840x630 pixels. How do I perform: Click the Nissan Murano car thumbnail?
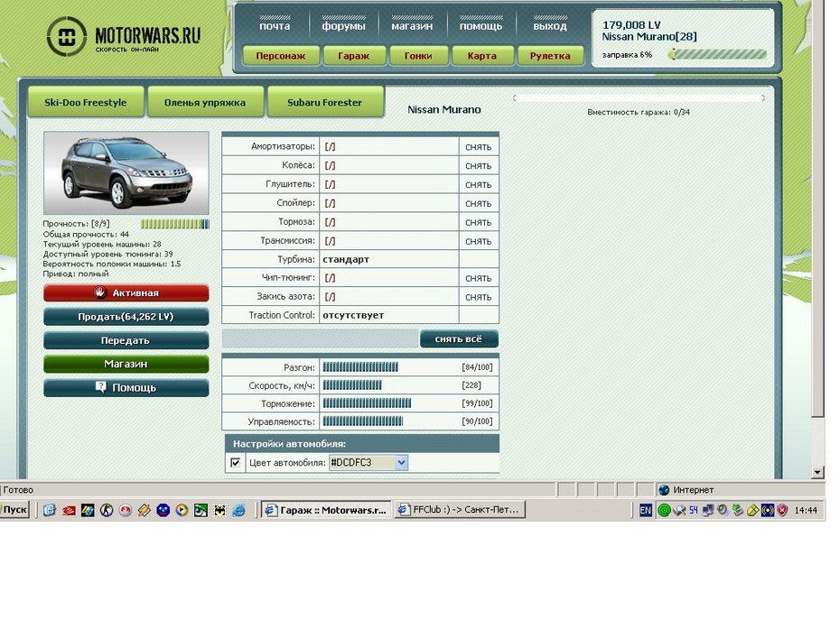[x=126, y=173]
